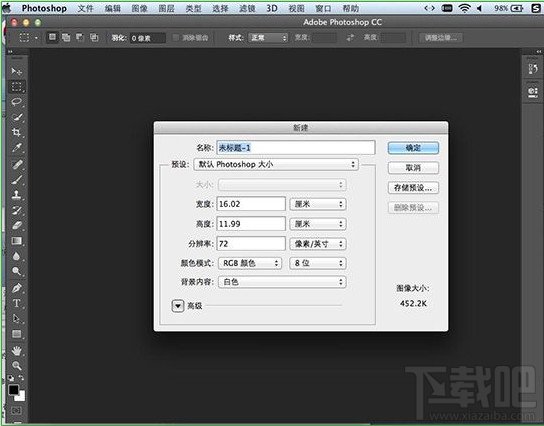Select the Move tool
This screenshot has width=544, height=426.
coord(16,71)
